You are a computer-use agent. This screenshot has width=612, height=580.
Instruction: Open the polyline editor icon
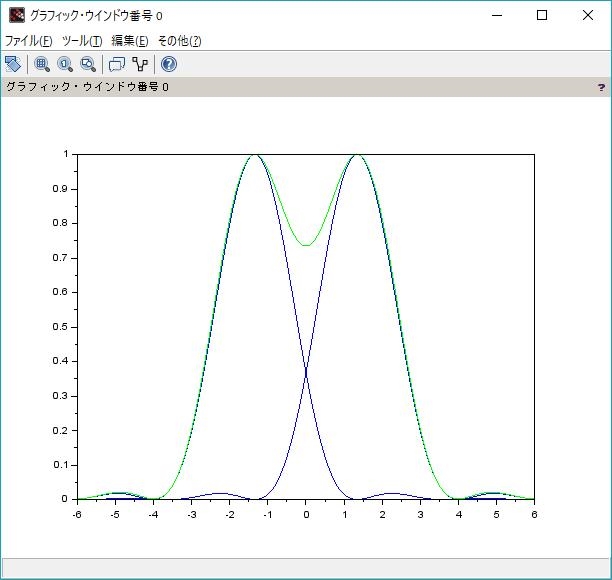point(140,64)
